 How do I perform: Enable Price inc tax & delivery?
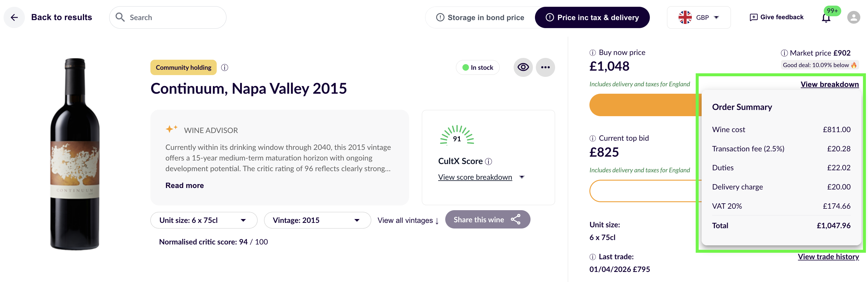[592, 17]
